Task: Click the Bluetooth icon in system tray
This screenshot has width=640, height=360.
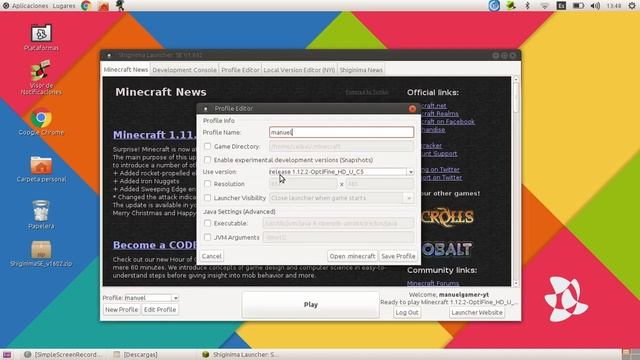Action: click(x=527, y=6)
